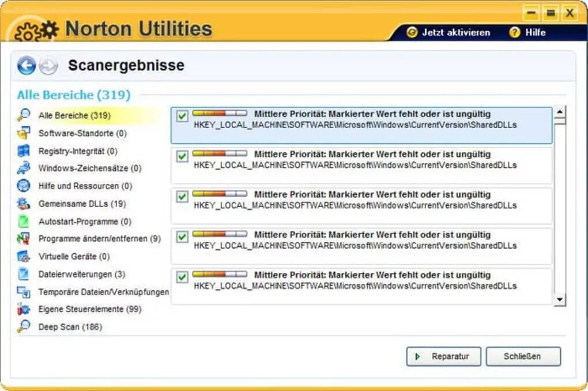Click the Schließen button

523,356
